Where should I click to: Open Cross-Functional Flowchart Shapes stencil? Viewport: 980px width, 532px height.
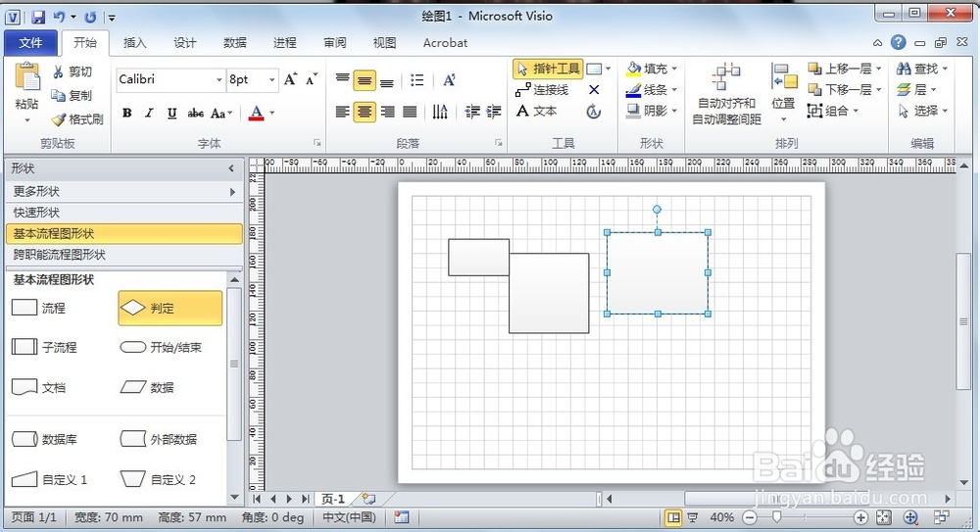click(x=123, y=255)
